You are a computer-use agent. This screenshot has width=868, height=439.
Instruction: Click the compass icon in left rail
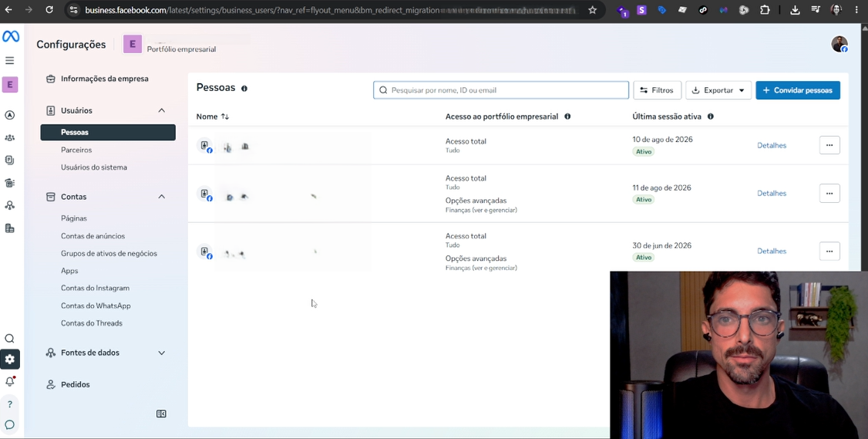10,115
